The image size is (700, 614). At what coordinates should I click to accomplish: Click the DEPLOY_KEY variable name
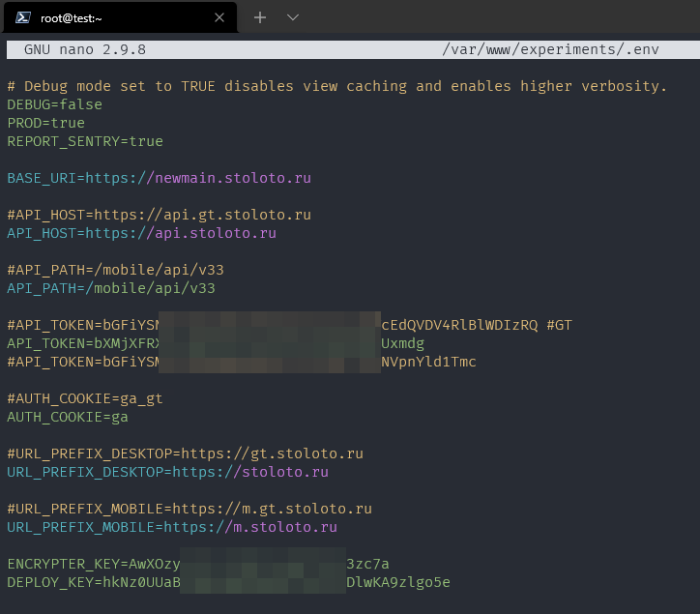50,582
